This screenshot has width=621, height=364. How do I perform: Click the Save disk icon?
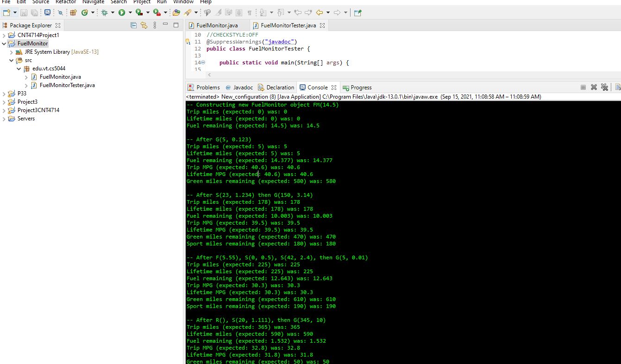(24, 13)
